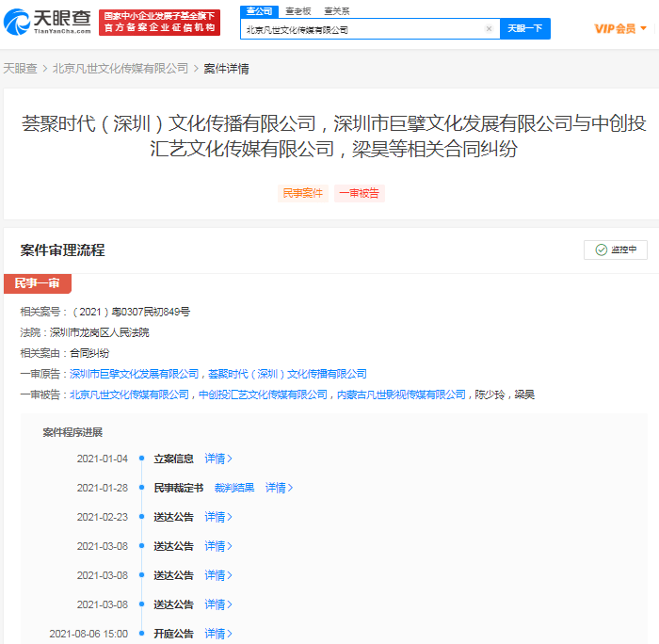Open defendant 内蒙古凡世影视传媒有限公司 link
Image resolution: width=659 pixels, height=644 pixels.
coord(401,394)
